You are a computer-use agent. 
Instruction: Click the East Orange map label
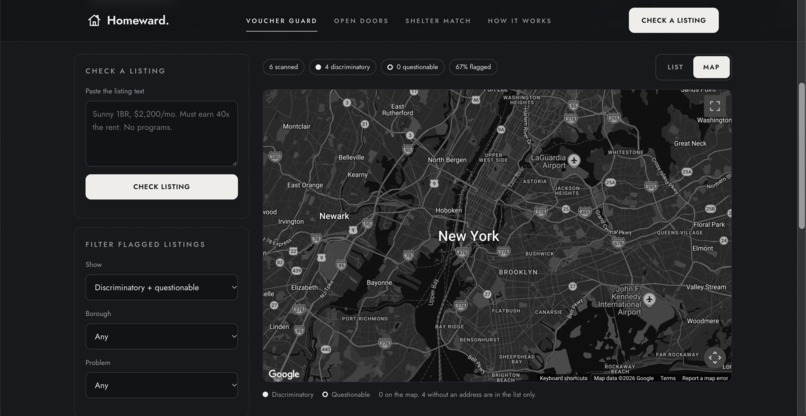tap(305, 185)
